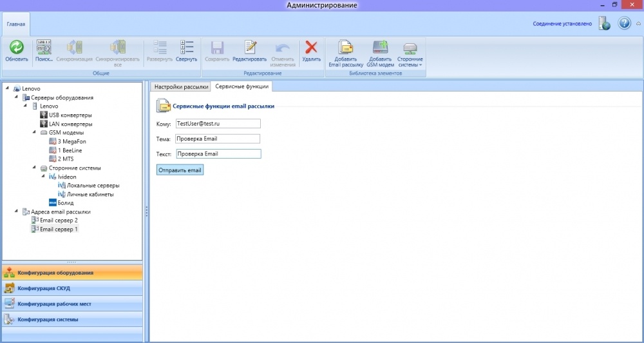The height and width of the screenshot is (343, 644).
Task: Click Свернуть collapse-all icon
Action: click(187, 47)
